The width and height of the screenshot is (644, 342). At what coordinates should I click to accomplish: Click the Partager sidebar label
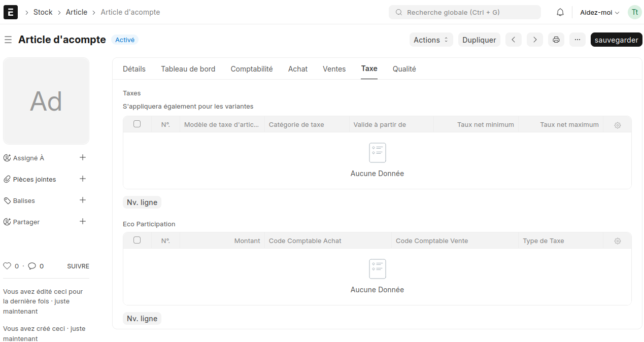26,222
